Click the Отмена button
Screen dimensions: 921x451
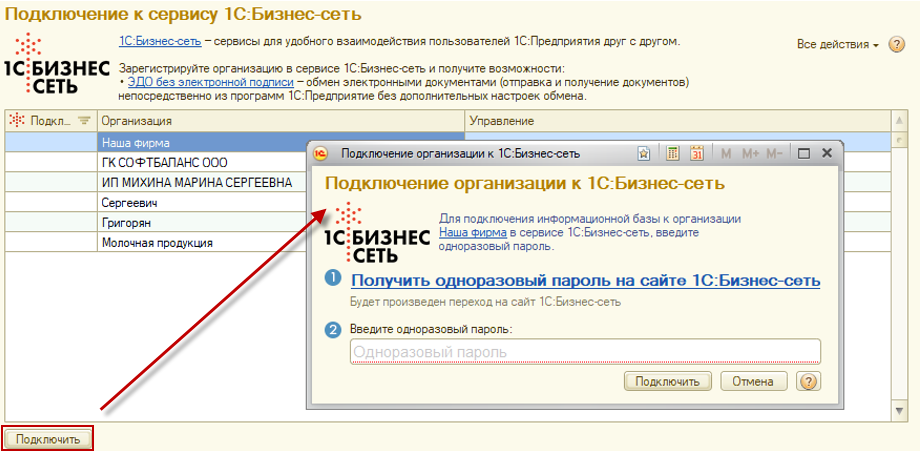pos(753,382)
